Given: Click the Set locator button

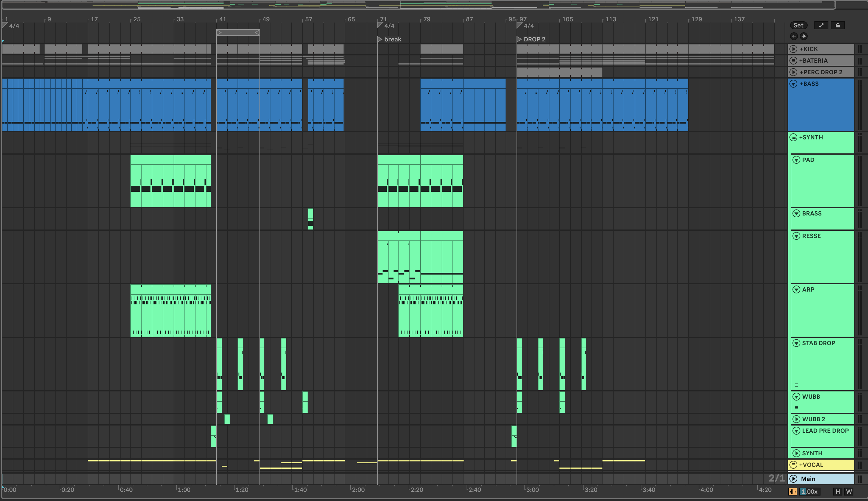Looking at the screenshot, I should pyautogui.click(x=798, y=25).
